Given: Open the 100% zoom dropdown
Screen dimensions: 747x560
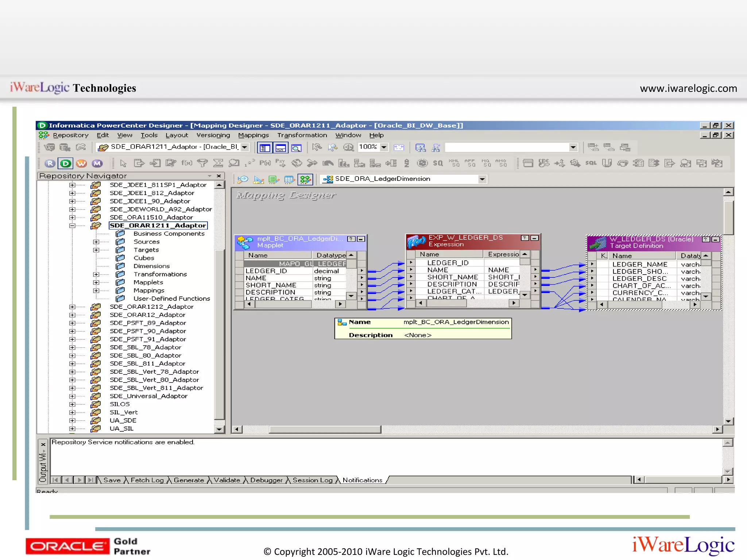Looking at the screenshot, I should click(384, 147).
